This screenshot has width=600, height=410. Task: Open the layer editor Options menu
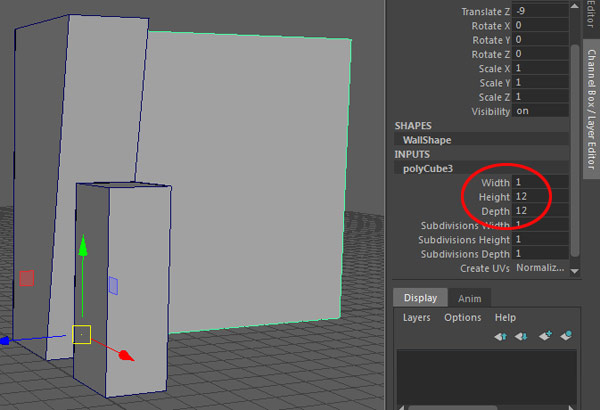point(463,317)
